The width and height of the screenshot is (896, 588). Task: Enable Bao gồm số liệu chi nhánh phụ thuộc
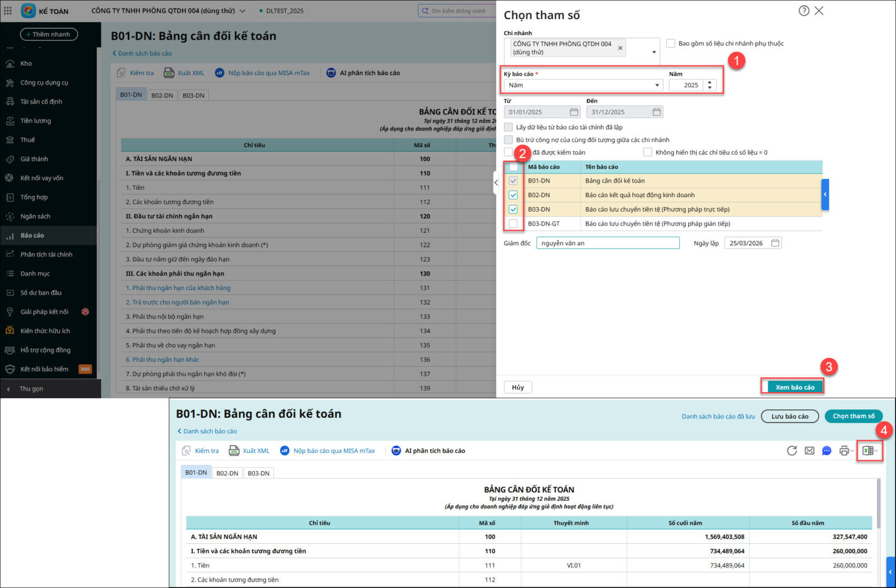[x=670, y=43]
